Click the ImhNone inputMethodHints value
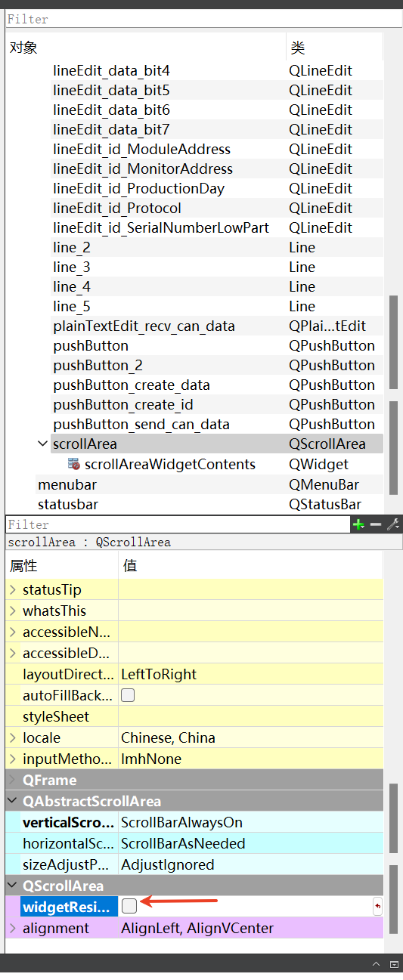The width and height of the screenshot is (403, 980). pyautogui.click(x=151, y=759)
